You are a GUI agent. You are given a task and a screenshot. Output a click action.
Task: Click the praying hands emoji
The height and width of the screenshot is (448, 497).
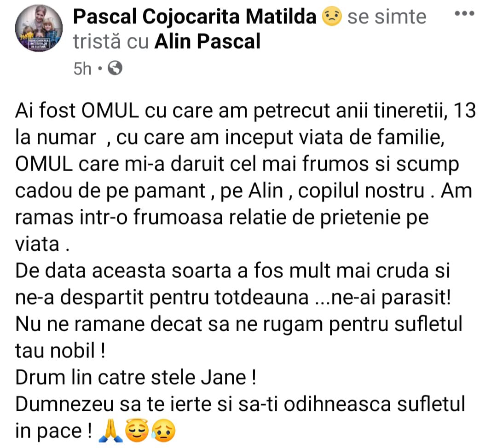[106, 431]
